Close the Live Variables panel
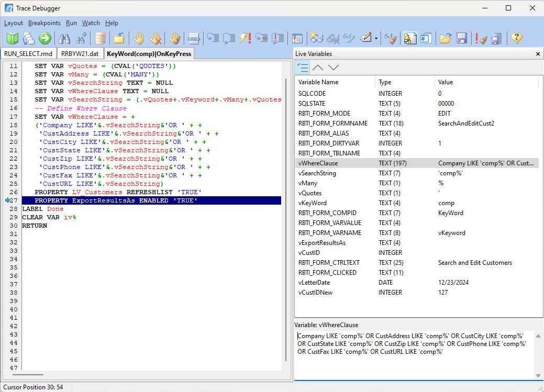The width and height of the screenshot is (544, 392). pos(538,54)
